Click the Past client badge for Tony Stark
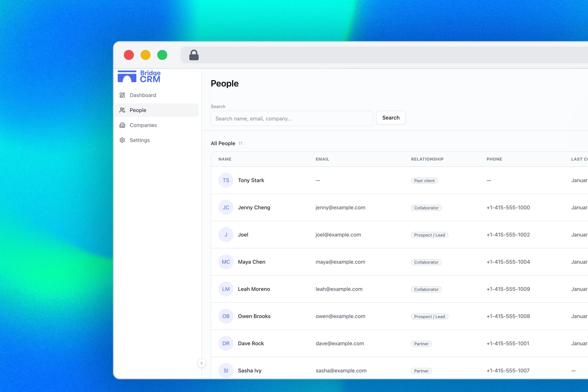 [x=424, y=181]
